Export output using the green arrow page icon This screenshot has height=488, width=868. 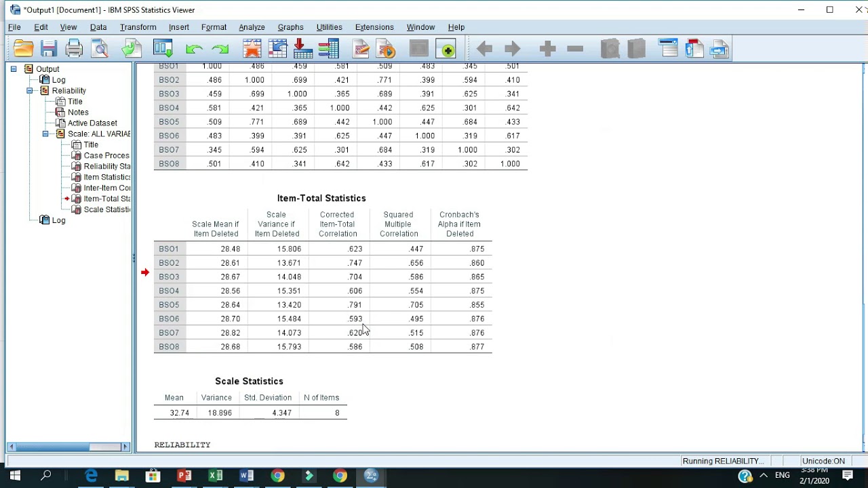(132, 49)
